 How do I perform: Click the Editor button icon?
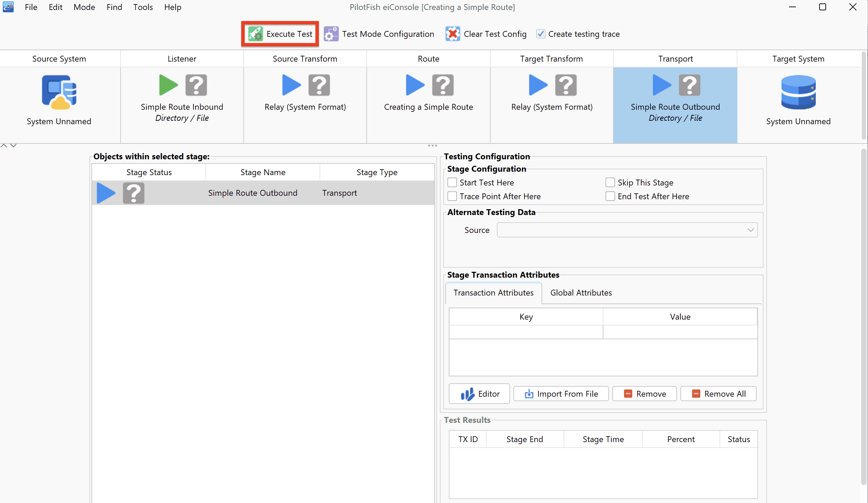(x=467, y=394)
